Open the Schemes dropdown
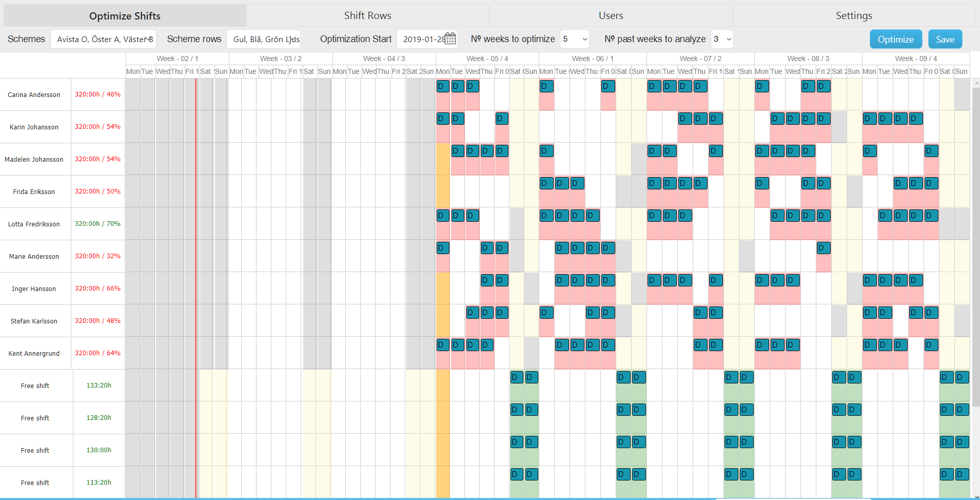The width and height of the screenshot is (980, 500). (x=103, y=39)
